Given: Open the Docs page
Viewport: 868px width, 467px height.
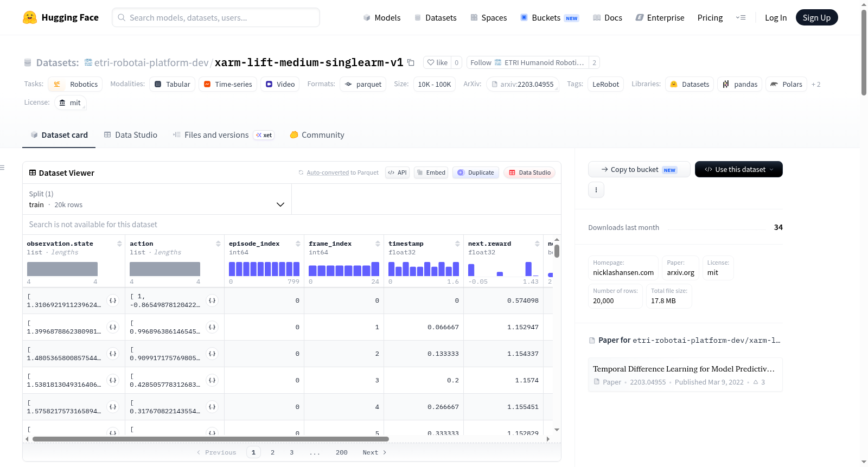Looking at the screenshot, I should (x=607, y=17).
